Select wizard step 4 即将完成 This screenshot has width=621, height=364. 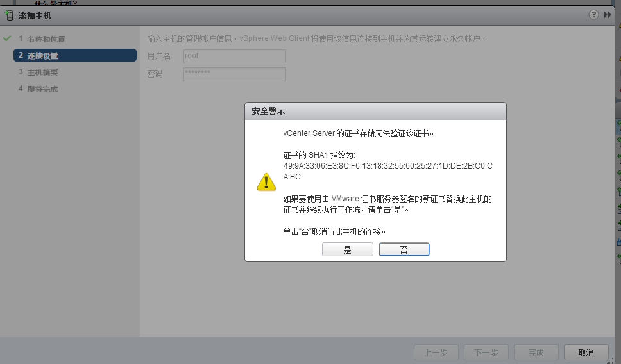click(38, 88)
